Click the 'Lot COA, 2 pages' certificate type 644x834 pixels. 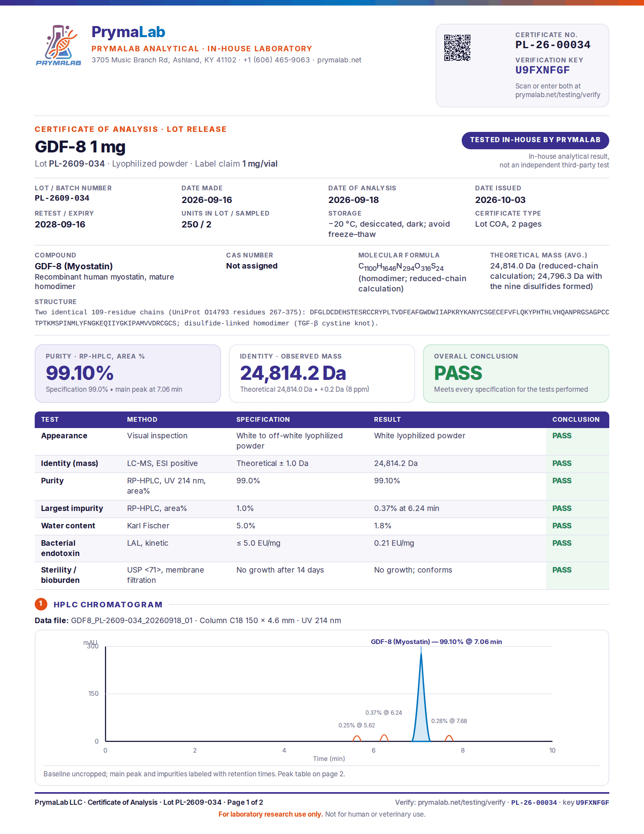pos(508,224)
